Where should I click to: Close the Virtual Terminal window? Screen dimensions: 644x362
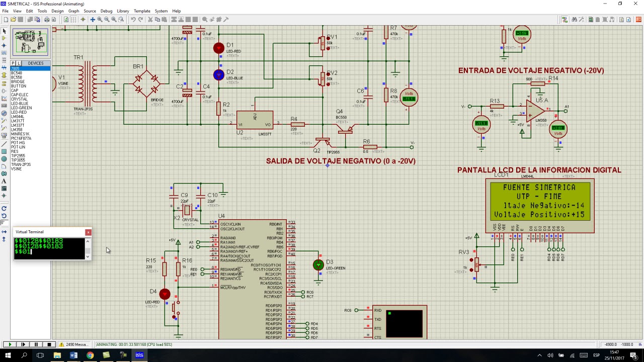[89, 232]
